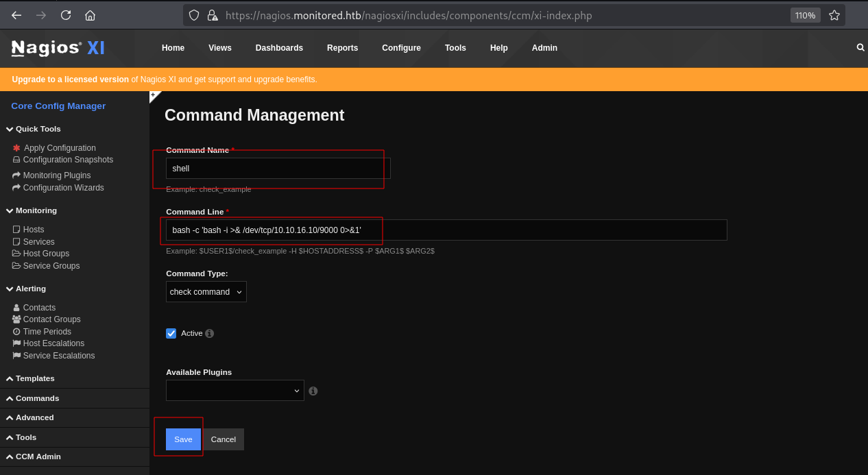Click info icon beside Available Plugins
The width and height of the screenshot is (868, 475).
pos(313,391)
